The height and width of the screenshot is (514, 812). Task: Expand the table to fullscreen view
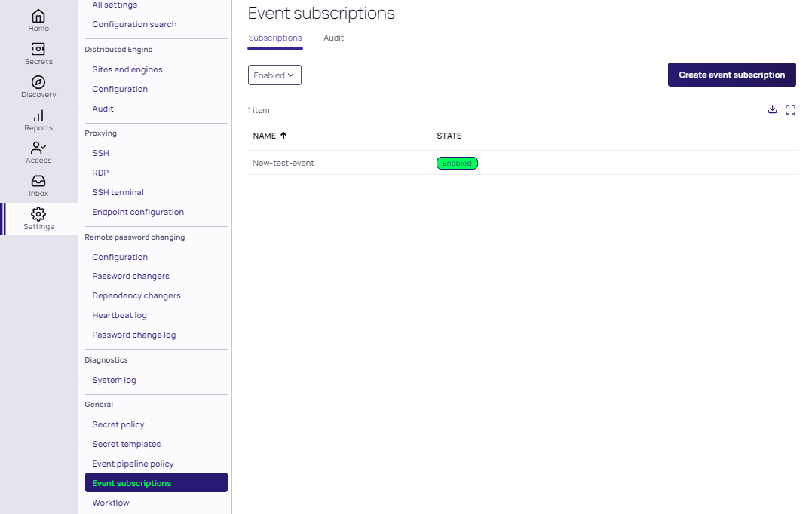[790, 109]
